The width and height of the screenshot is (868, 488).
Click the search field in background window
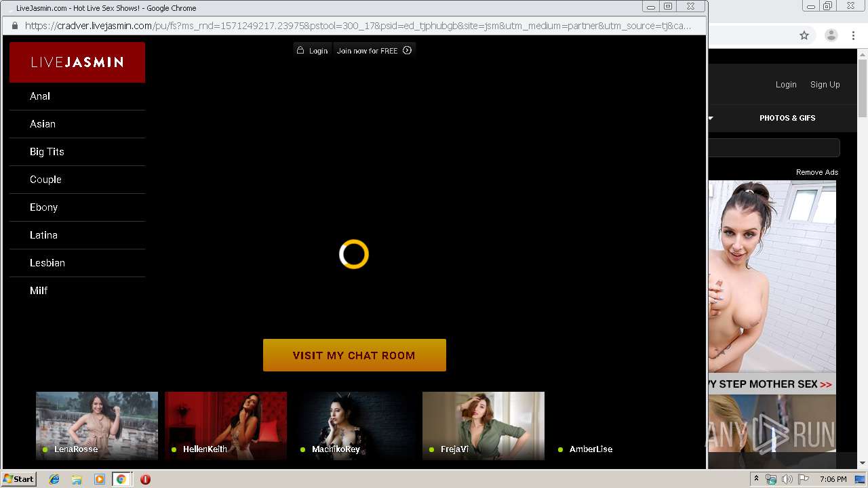point(774,148)
